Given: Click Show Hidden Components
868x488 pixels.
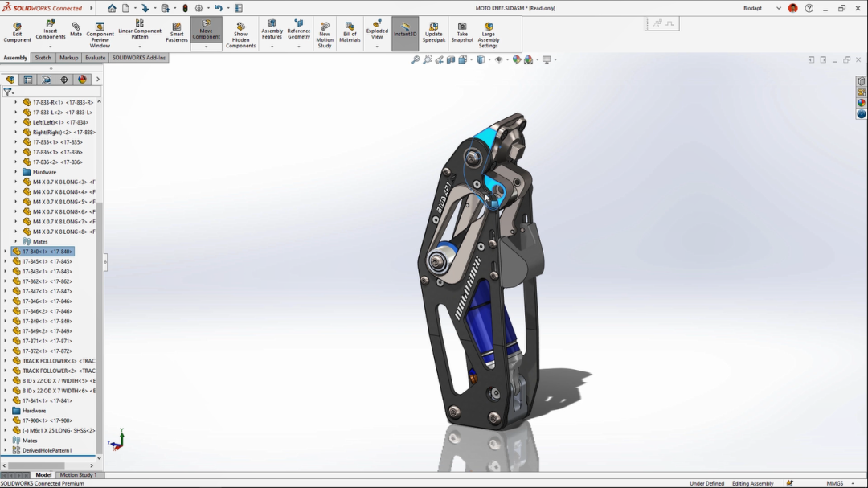Looking at the screenshot, I should 241,35.
